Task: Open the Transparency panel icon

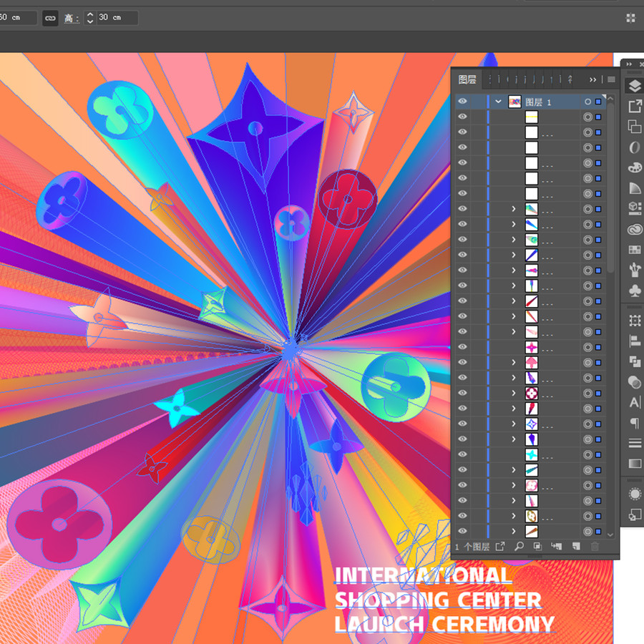Action: pos(635,382)
